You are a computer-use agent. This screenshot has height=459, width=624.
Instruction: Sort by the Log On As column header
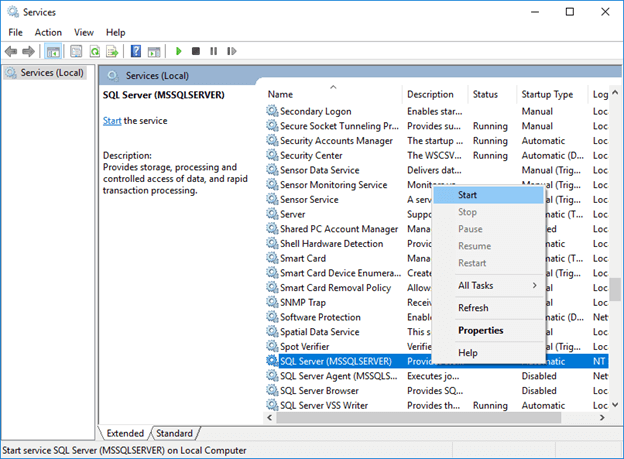[x=598, y=94]
